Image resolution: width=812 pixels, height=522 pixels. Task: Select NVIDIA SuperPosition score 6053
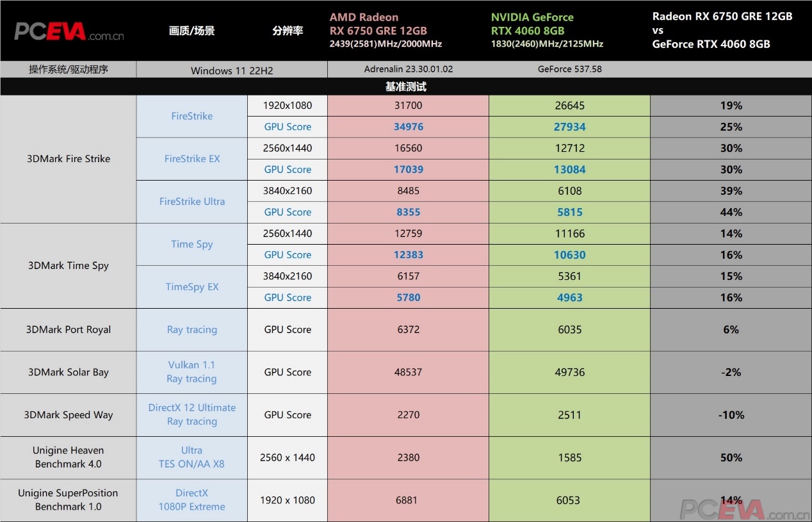pos(570,500)
